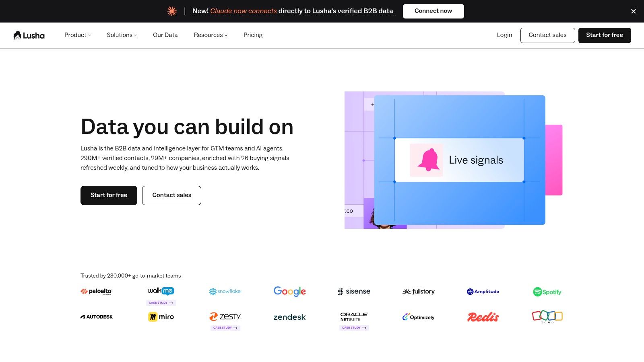Expand the Solutions dropdown menu
This screenshot has width=644, height=362.
[122, 35]
